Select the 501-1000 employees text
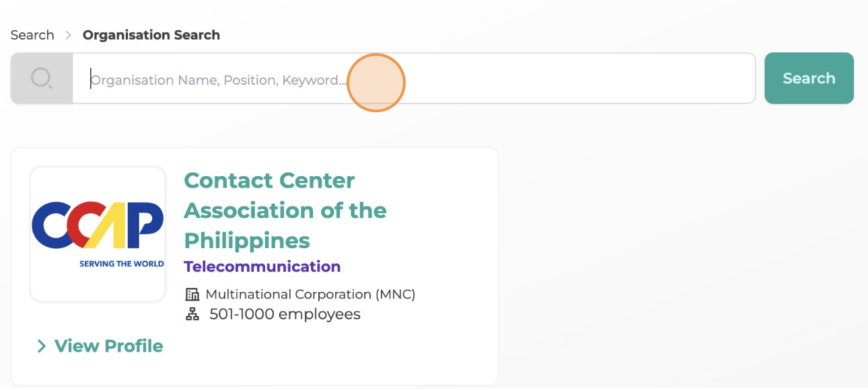 pos(285,314)
